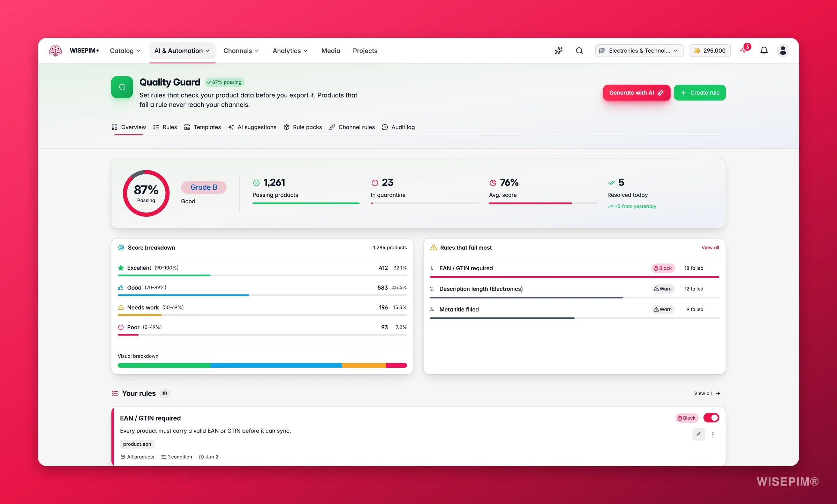Image resolution: width=837 pixels, height=504 pixels.
Task: Open the activity pulse icon with badge 3
Action: tap(745, 50)
